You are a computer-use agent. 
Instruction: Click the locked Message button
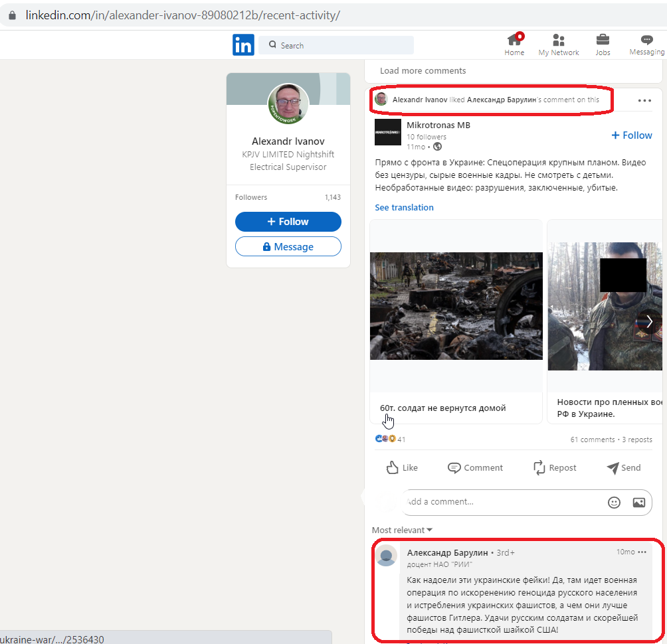[x=288, y=246]
